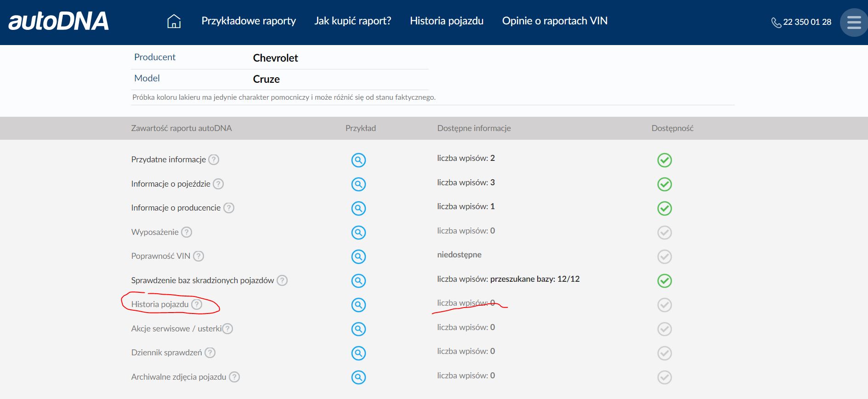Click the 'Dostępność' column header
The image size is (868, 399).
[x=672, y=128]
